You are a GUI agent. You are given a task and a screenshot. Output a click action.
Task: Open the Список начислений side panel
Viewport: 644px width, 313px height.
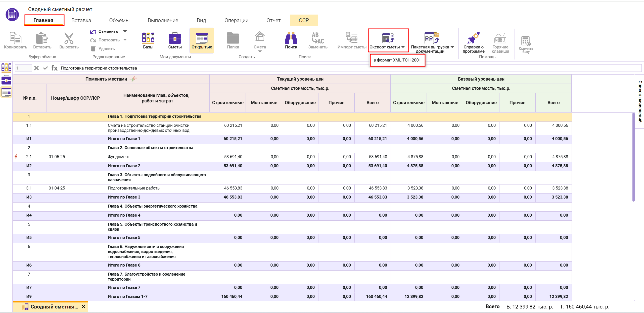[x=640, y=101]
